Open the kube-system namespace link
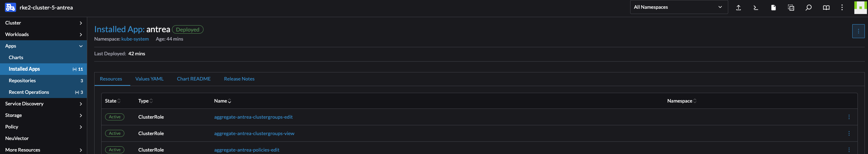Viewport: 868px width, 154px height. (x=135, y=39)
